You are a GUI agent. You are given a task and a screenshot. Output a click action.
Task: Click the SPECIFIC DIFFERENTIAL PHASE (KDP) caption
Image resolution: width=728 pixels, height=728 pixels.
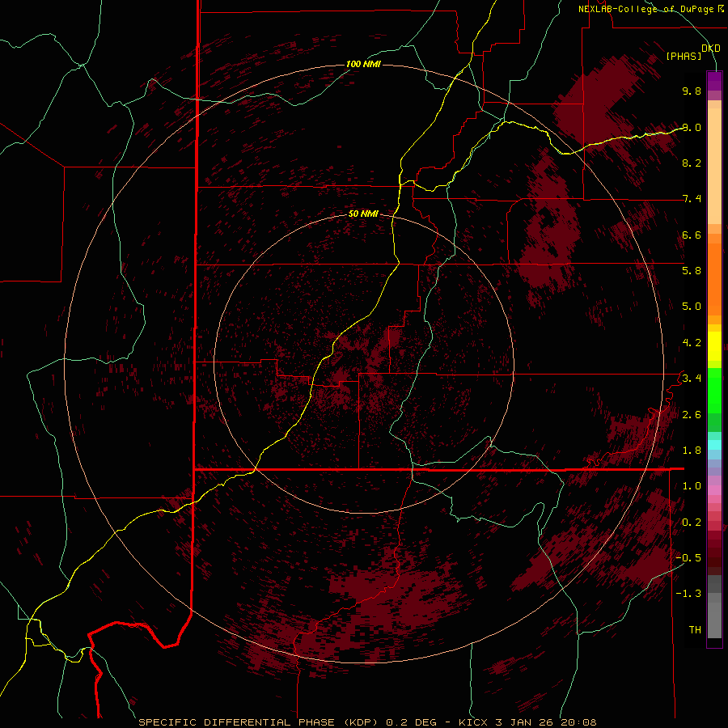pyautogui.click(x=260, y=722)
